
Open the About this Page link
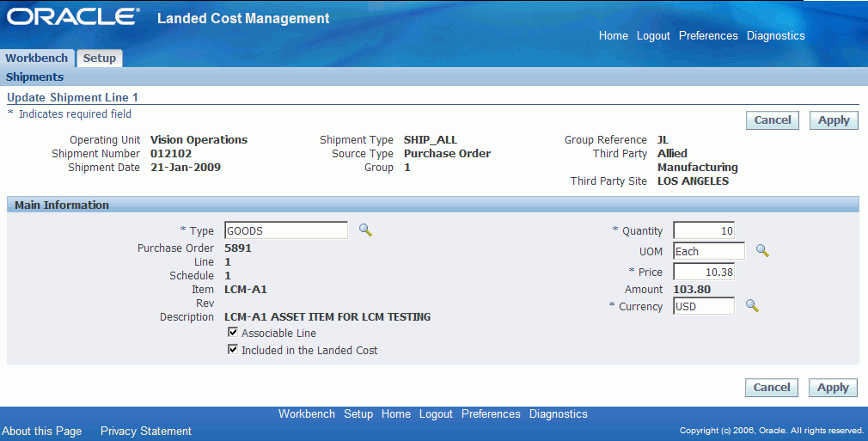tap(41, 431)
